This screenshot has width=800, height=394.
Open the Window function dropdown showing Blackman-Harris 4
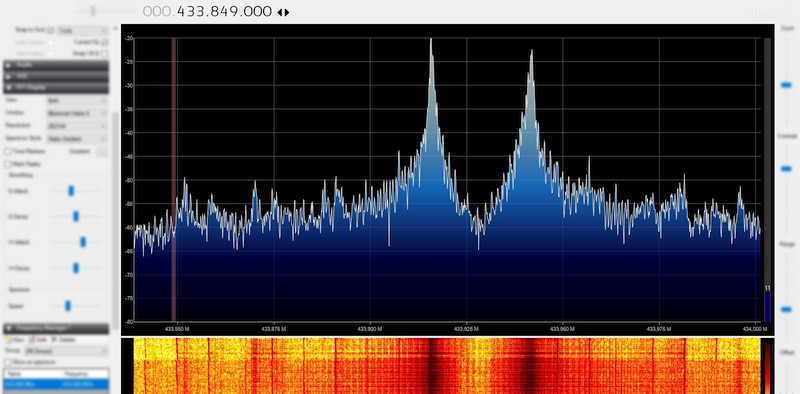coord(77,113)
